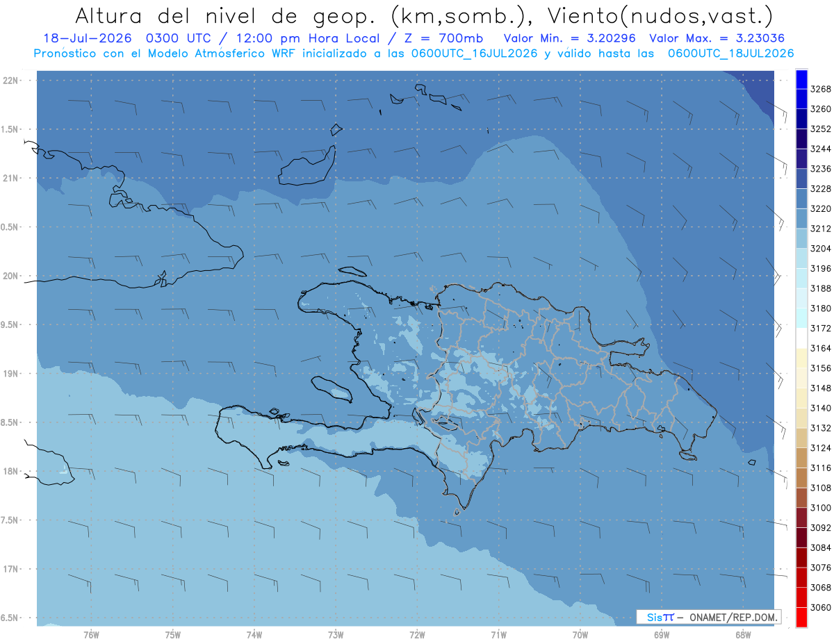834x644 pixels.
Task: Click the valid-until time '0600UTC_18JUL2026'
Action: [731, 53]
